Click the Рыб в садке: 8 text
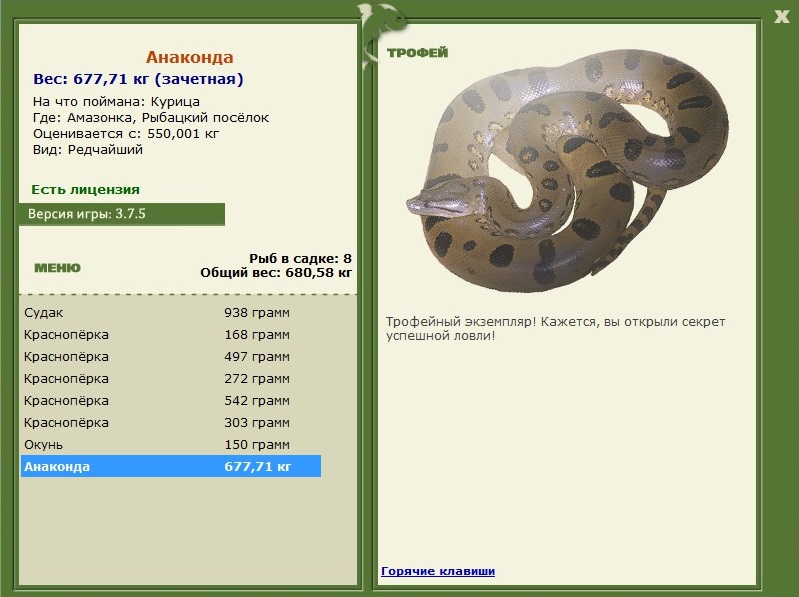The height and width of the screenshot is (597, 799). coord(300,258)
